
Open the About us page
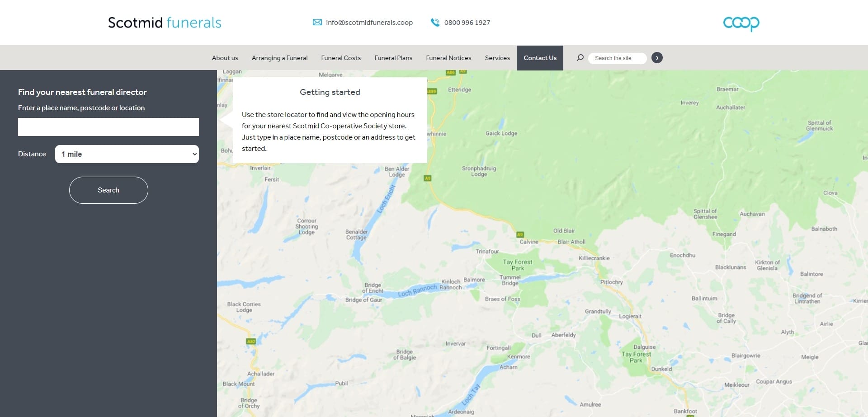click(x=225, y=57)
